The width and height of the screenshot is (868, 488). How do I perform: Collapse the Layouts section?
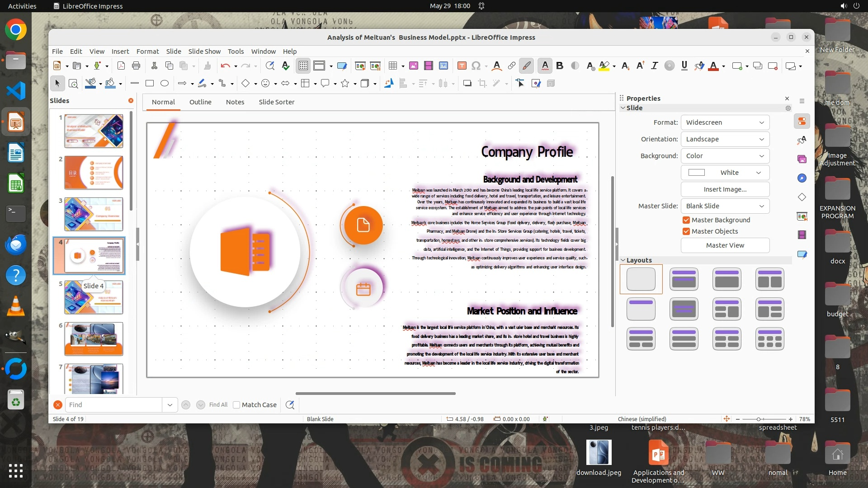click(x=623, y=260)
